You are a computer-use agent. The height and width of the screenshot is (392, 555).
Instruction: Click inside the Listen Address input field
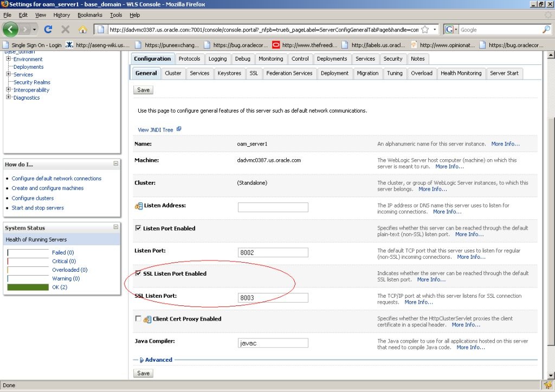click(273, 207)
